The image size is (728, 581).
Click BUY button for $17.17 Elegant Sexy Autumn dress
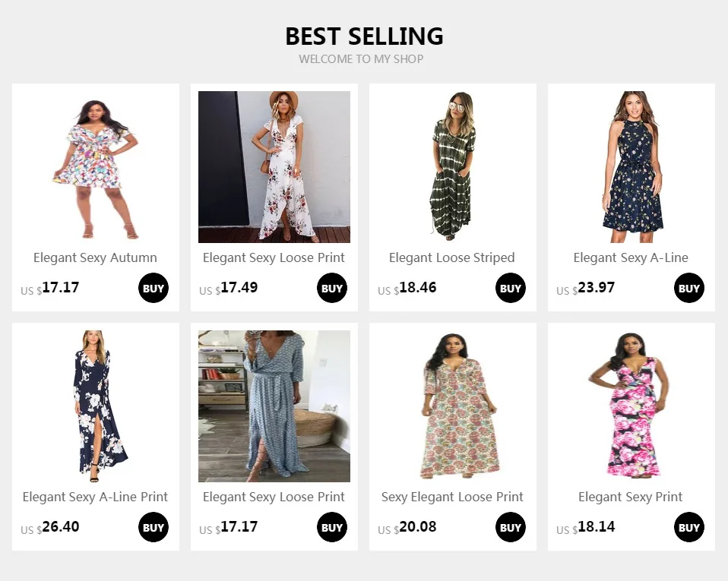coord(154,288)
